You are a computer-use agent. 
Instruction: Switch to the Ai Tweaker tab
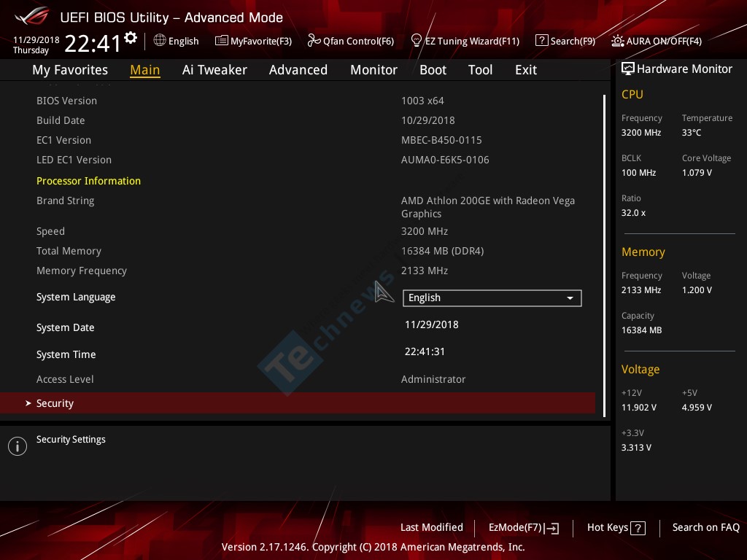pos(214,70)
